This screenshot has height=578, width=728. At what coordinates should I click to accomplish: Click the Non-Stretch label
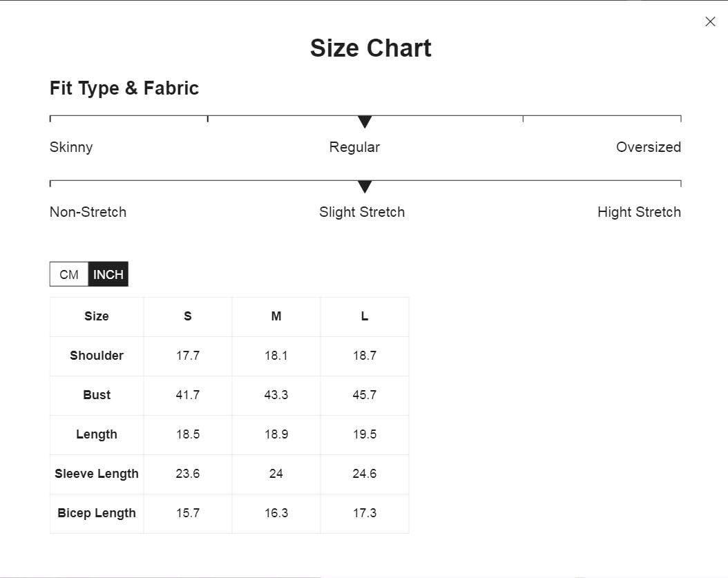88,212
